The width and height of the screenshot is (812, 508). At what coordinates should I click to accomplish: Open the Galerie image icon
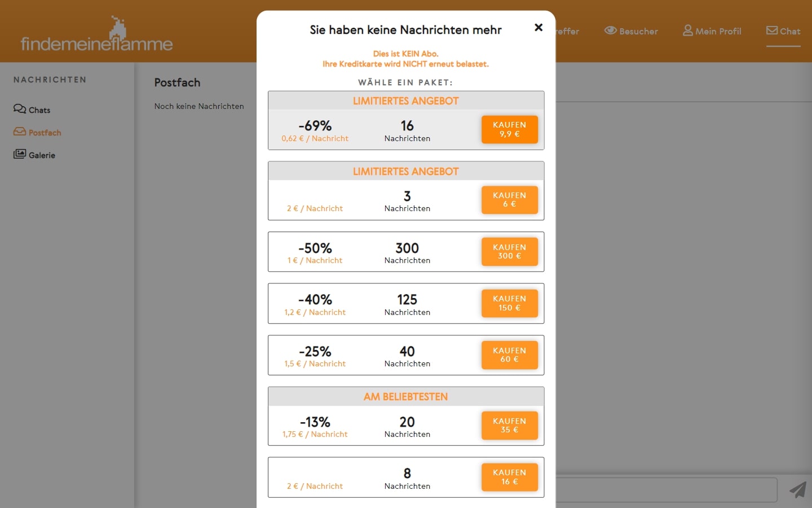click(19, 154)
